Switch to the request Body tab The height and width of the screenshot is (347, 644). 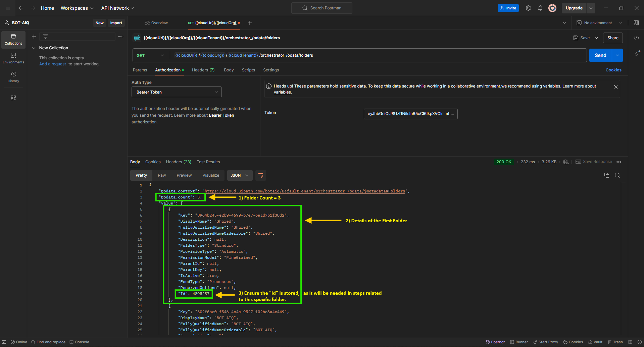point(229,70)
